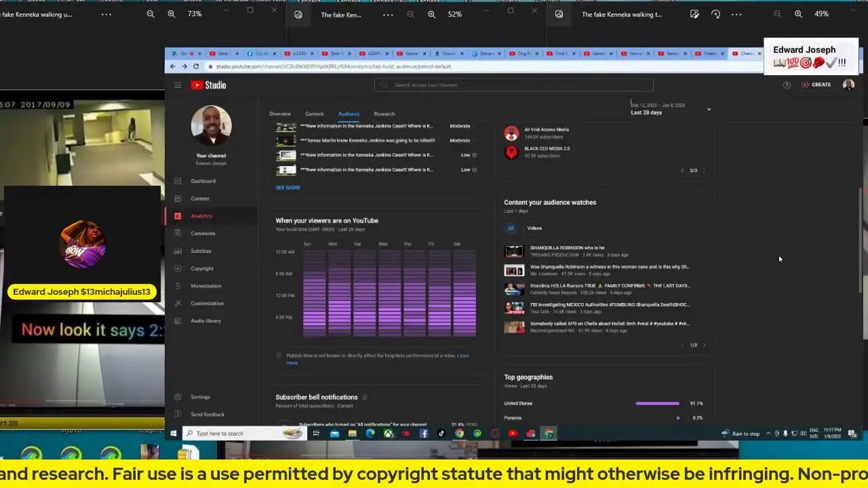Open the more options menu in 52% viewer
868x488 pixels.
(x=388, y=14)
